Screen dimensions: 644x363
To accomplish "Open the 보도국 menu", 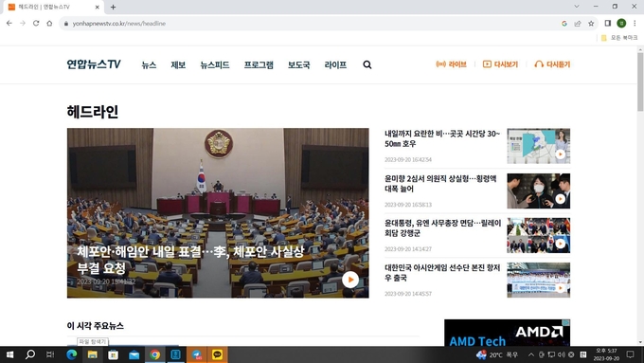I will (x=298, y=65).
